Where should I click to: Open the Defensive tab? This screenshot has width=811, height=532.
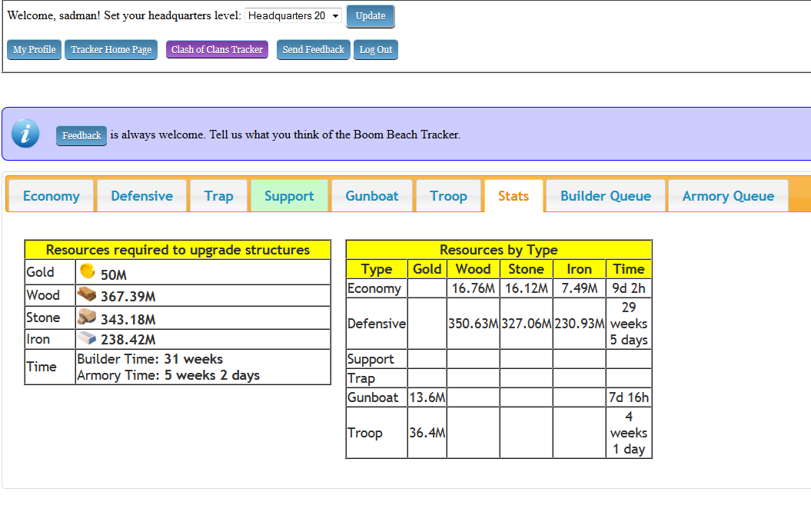[141, 196]
